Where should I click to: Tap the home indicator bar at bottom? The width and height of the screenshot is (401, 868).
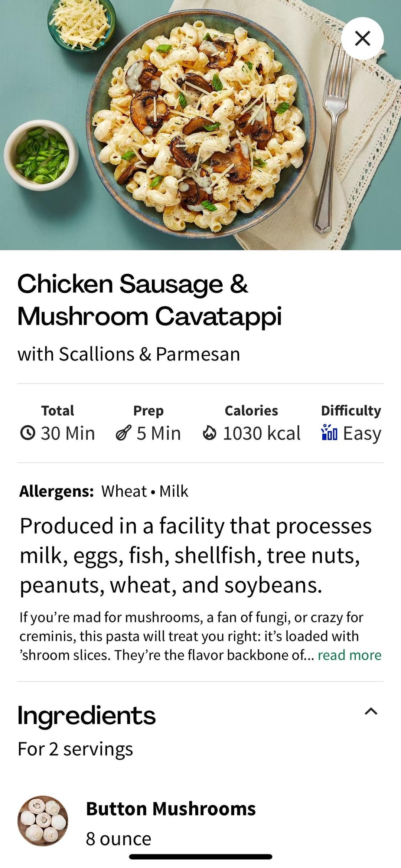[200, 857]
